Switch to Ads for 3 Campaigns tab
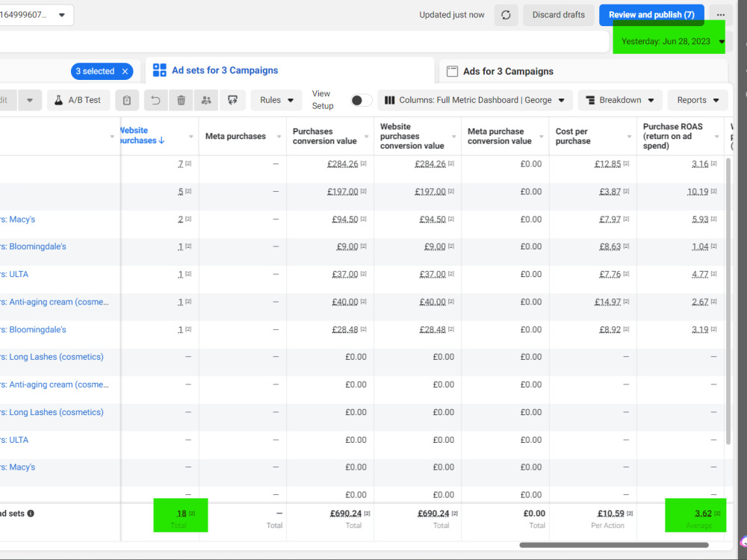 click(583, 72)
